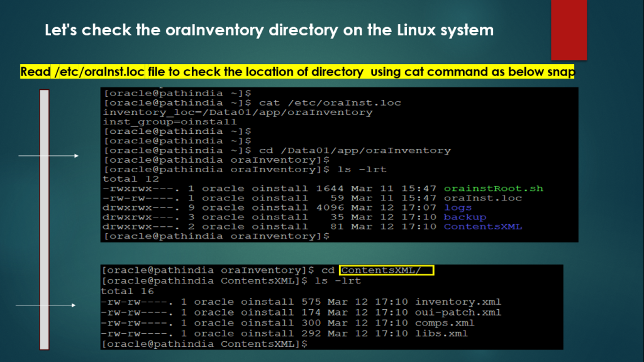This screenshot has width=644, height=362.
Task: Select the vertical gray bar beside the terminals
Action: (x=44, y=220)
